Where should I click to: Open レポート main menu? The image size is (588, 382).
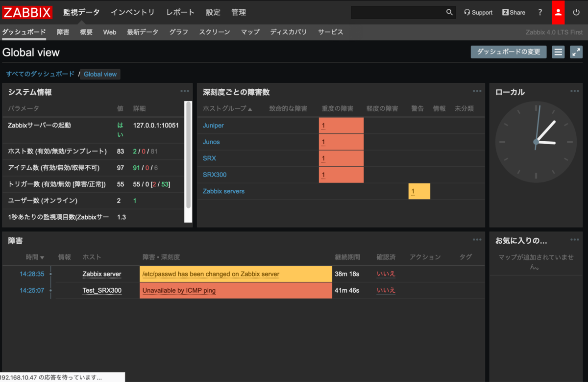[x=180, y=12]
